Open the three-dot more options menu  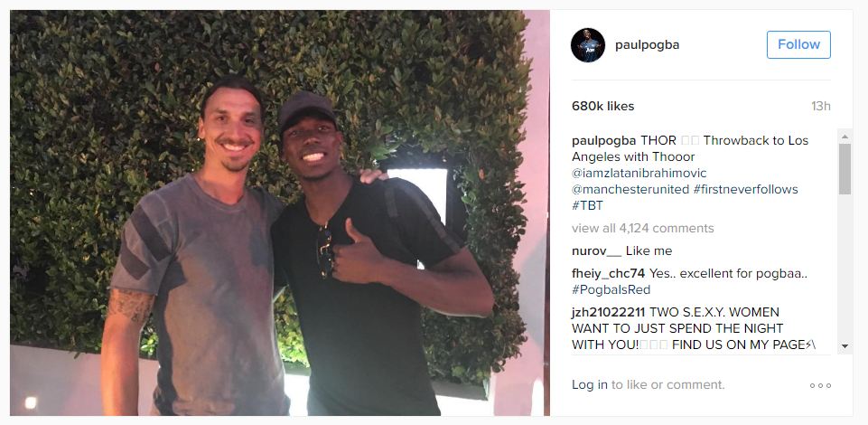(x=820, y=385)
